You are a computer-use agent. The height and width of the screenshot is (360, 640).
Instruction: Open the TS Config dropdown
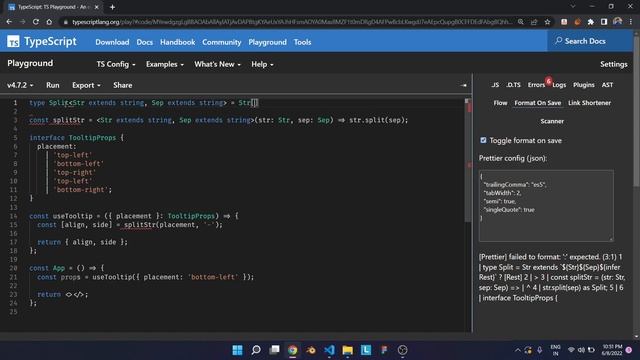point(116,64)
